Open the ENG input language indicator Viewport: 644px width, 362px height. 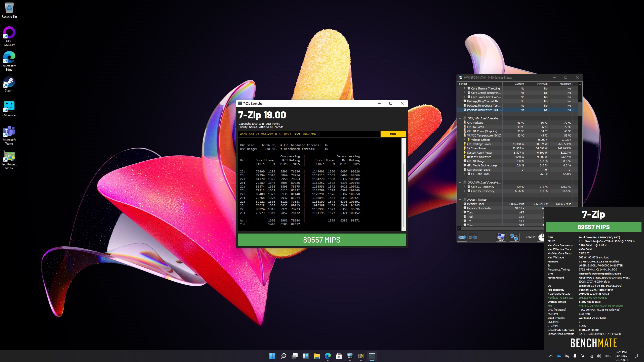[x=608, y=356]
